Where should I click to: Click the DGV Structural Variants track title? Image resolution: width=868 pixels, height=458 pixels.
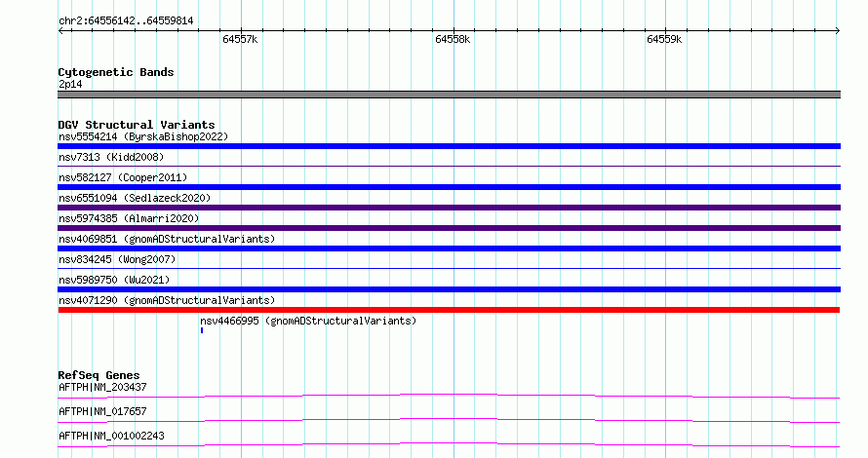click(x=137, y=125)
